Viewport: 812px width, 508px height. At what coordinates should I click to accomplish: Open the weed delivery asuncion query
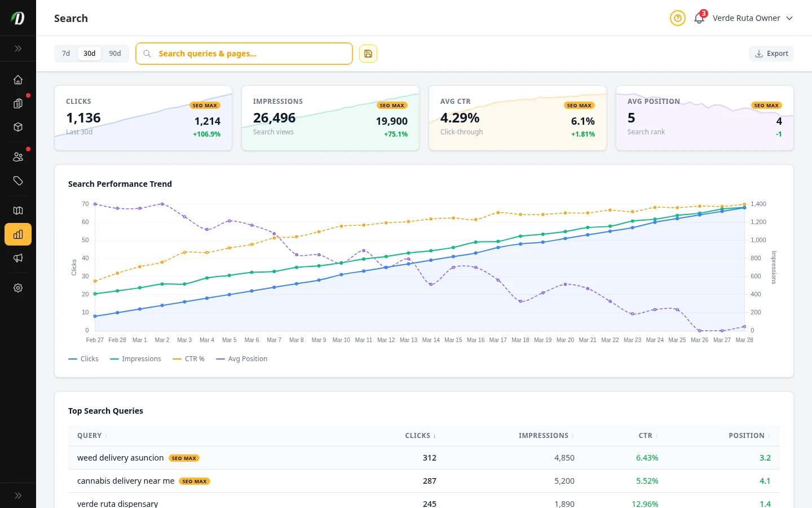point(120,457)
